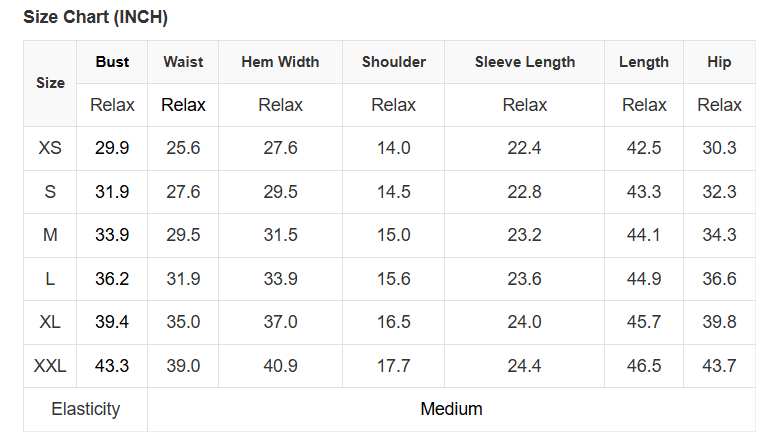Select the XL bust value 39.4
780x432 pixels.
click(112, 322)
